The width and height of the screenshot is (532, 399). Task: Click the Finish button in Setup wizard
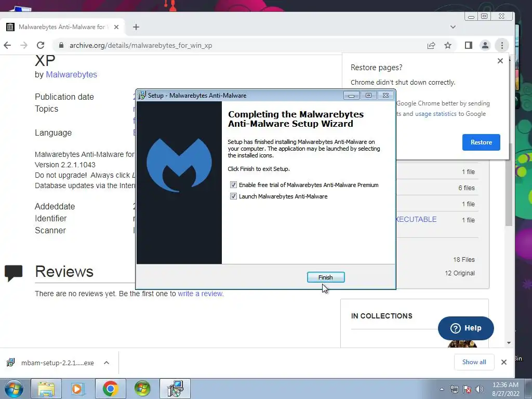tap(326, 277)
